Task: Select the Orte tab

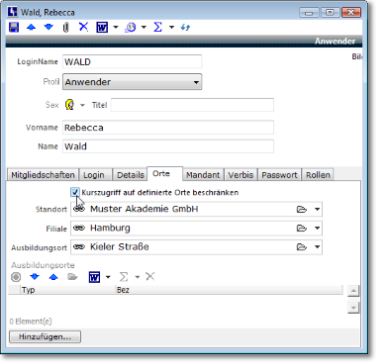Action: [164, 174]
